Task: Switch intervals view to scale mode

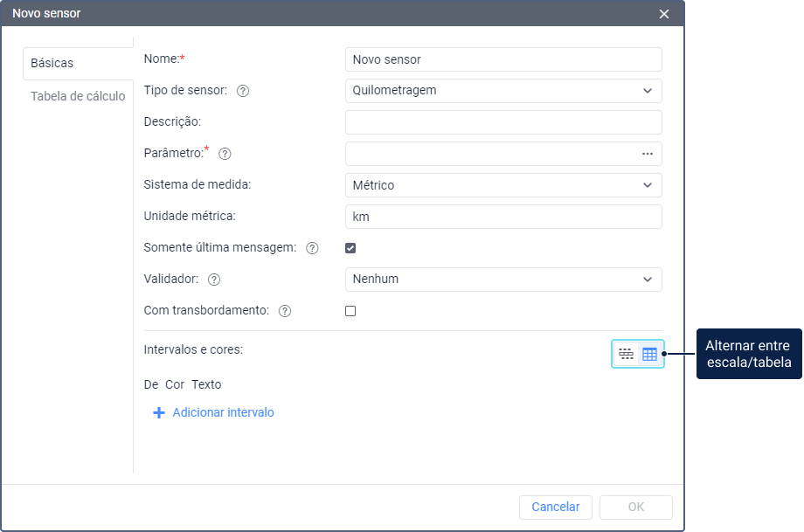Action: click(x=626, y=354)
